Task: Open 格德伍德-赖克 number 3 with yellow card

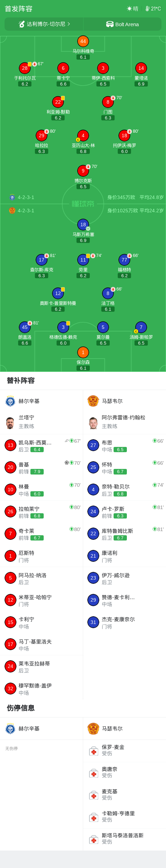Action: (x=63, y=327)
